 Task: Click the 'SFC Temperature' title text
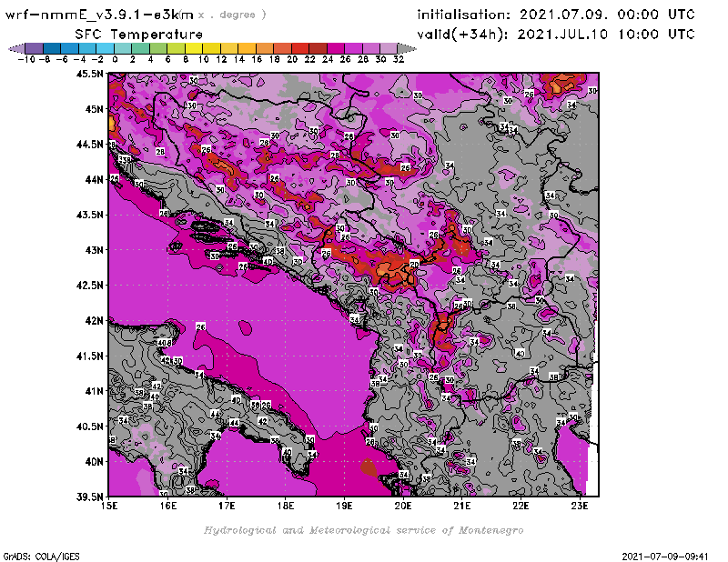coord(139,35)
